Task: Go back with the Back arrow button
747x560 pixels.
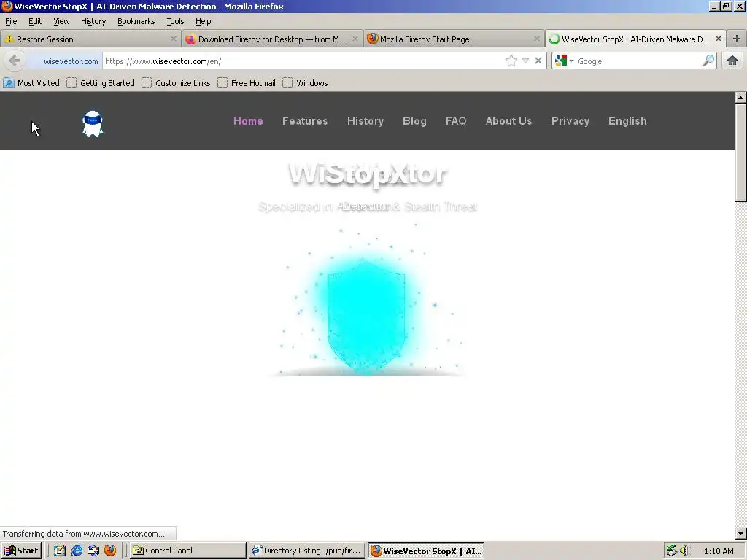Action: pyautogui.click(x=15, y=61)
